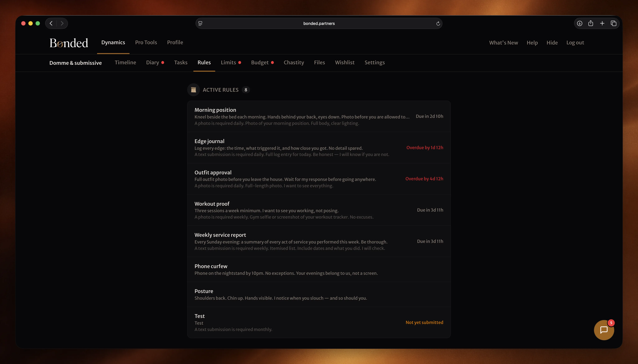The image size is (638, 364).
Task: Click the browser downloads icon
Action: point(579,23)
